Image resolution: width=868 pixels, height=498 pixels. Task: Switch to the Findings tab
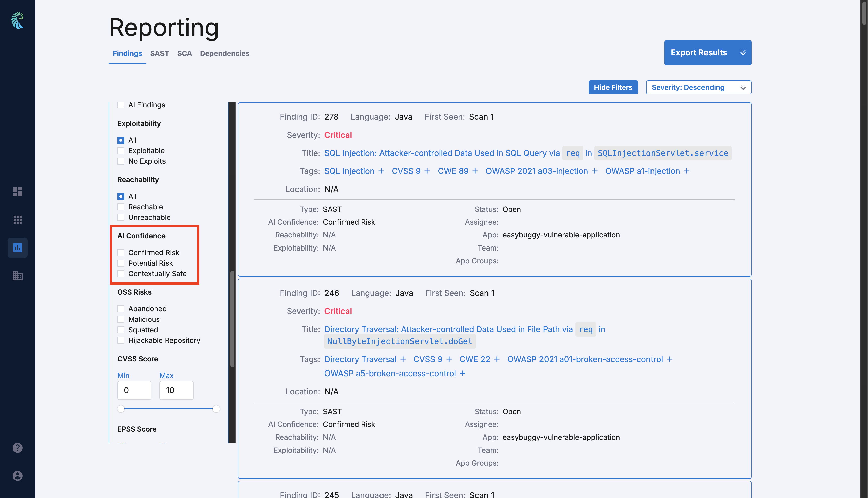click(127, 54)
